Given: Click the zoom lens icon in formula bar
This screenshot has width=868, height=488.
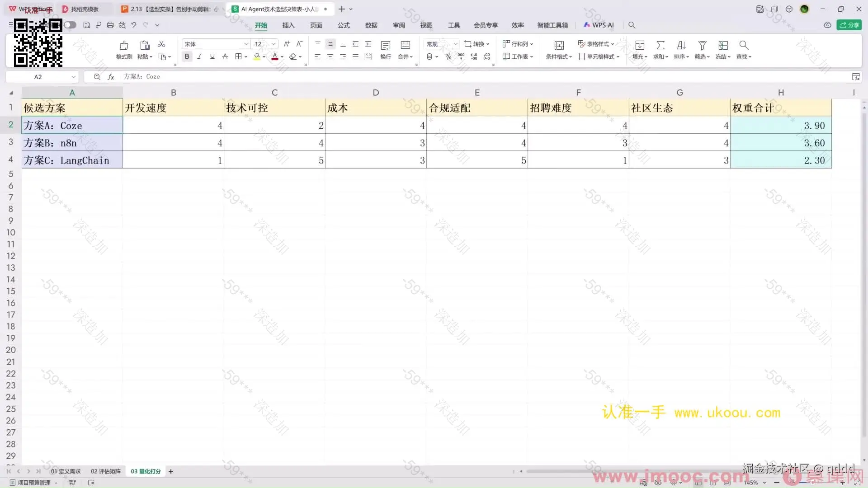Looking at the screenshot, I should click(x=97, y=77).
